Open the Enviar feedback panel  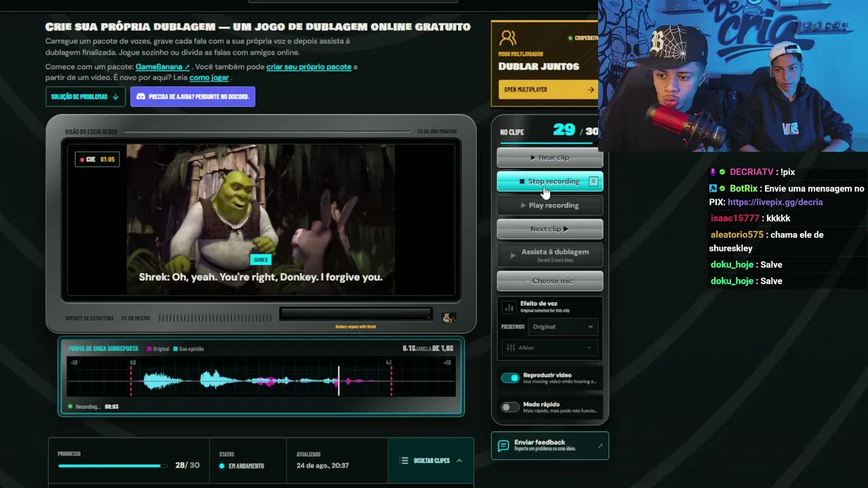[550, 445]
